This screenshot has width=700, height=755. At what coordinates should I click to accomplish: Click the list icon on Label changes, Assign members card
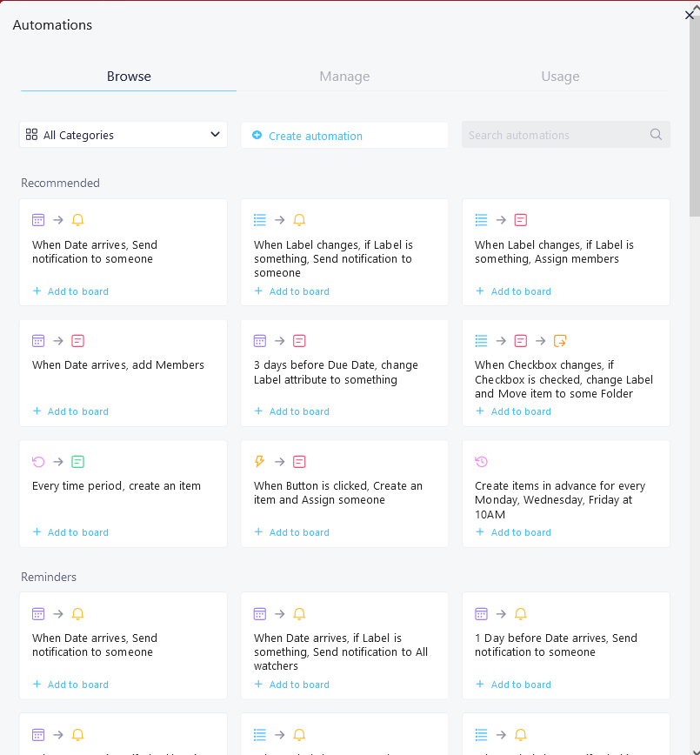(x=481, y=220)
